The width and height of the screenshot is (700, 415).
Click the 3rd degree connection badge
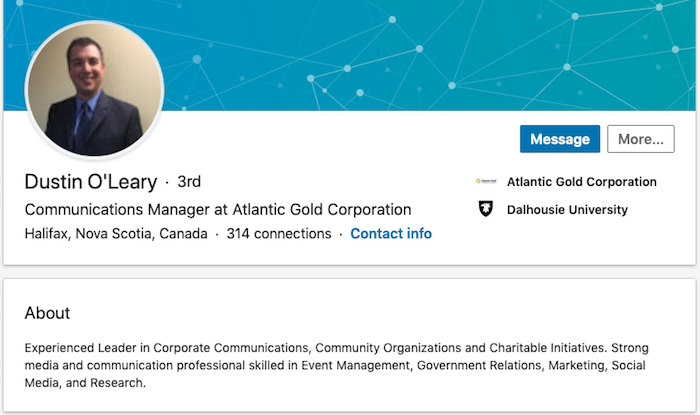(189, 182)
